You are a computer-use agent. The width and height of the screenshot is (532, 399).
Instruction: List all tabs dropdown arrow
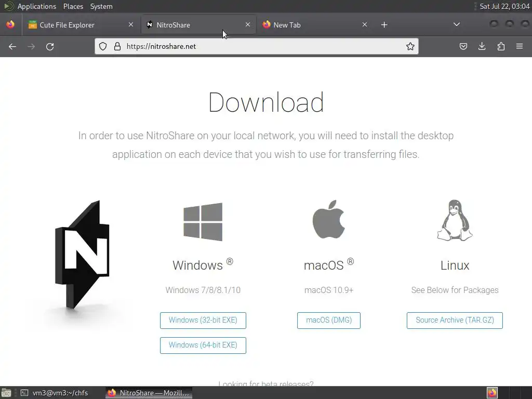pos(456,24)
